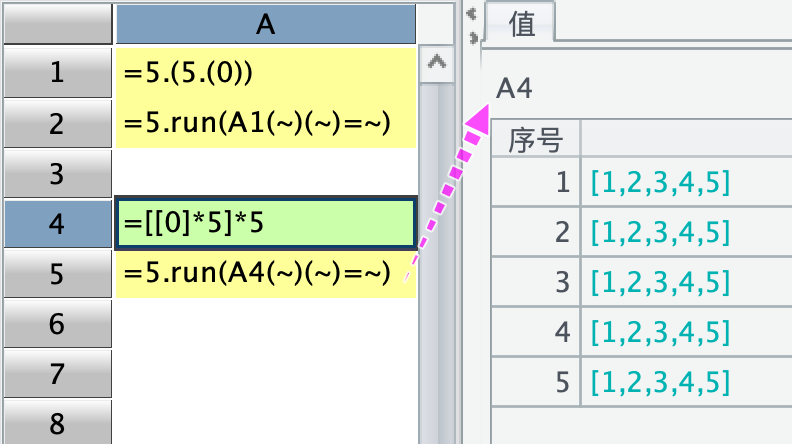The width and height of the screenshot is (792, 444).
Task: Select column header A
Action: tap(266, 24)
